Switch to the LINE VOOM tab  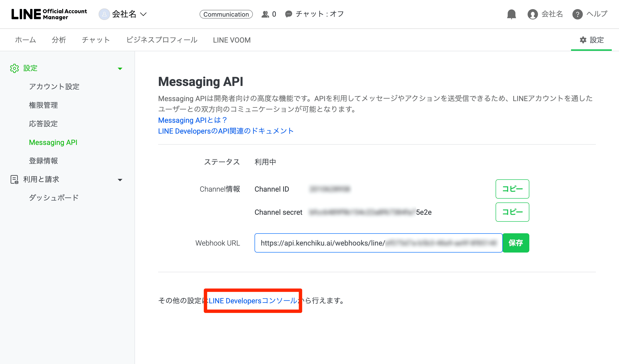pos(232,40)
